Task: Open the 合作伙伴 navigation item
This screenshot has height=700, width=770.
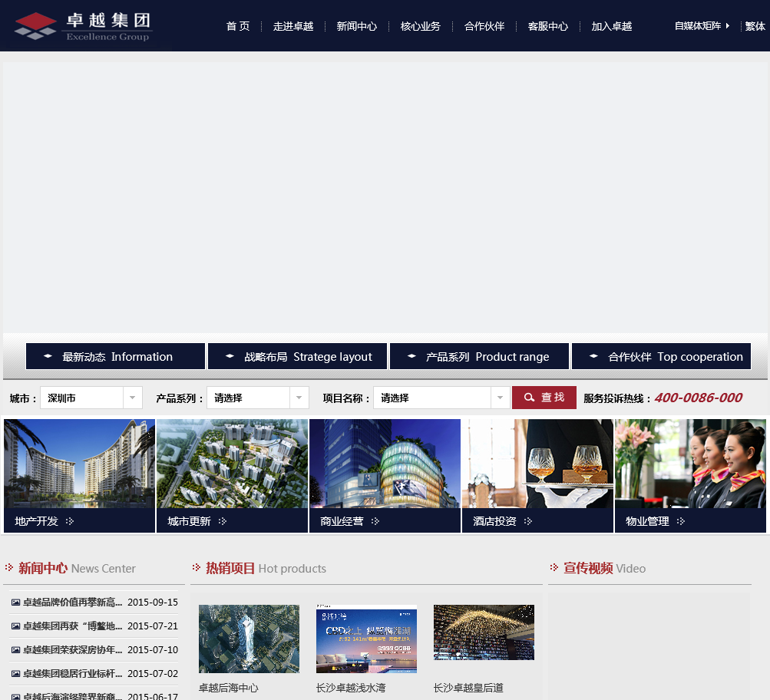Action: (484, 27)
